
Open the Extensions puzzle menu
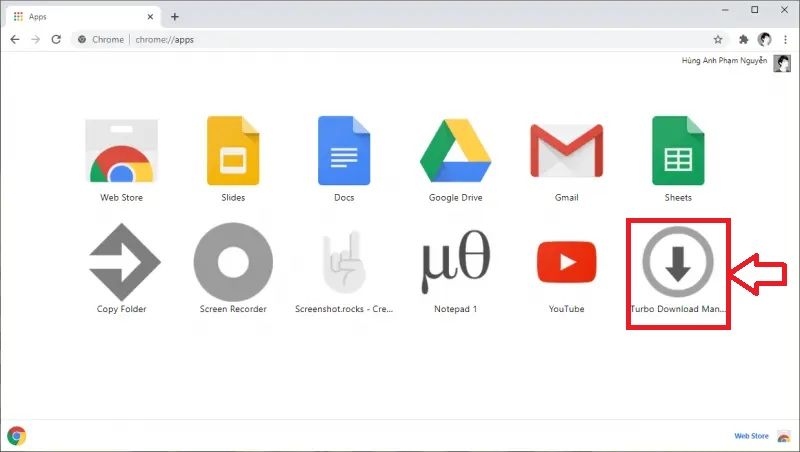(743, 39)
